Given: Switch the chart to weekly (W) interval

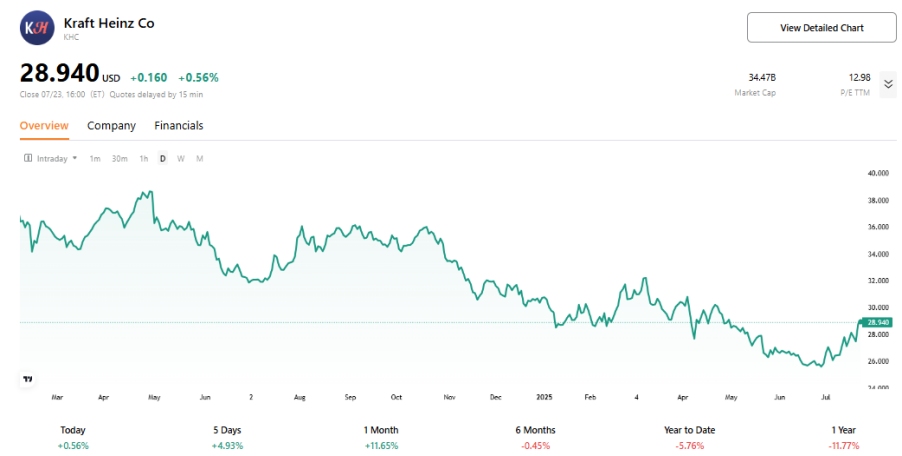Looking at the screenshot, I should click(181, 159).
